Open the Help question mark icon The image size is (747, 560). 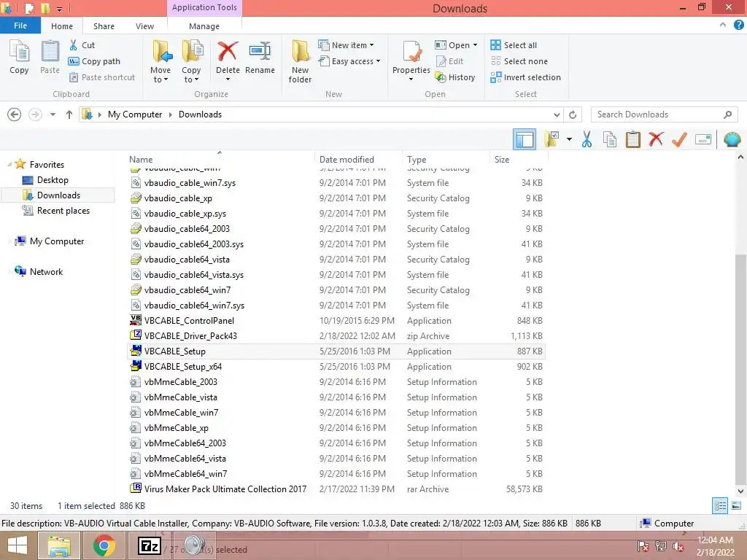(738, 26)
